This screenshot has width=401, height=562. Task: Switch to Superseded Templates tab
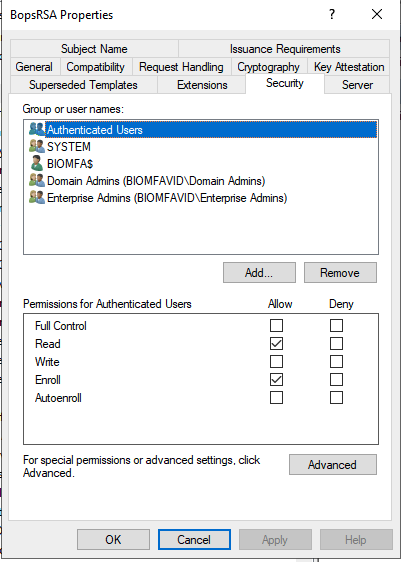click(83, 85)
